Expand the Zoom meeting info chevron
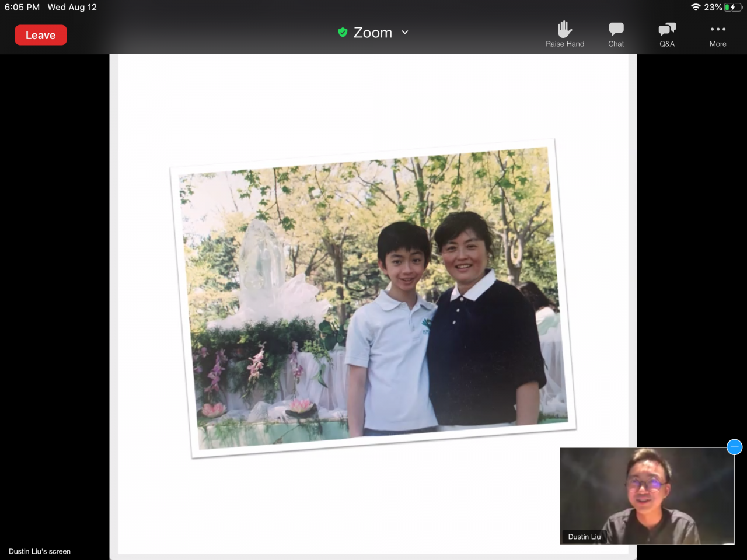The height and width of the screenshot is (560, 747). (x=405, y=33)
